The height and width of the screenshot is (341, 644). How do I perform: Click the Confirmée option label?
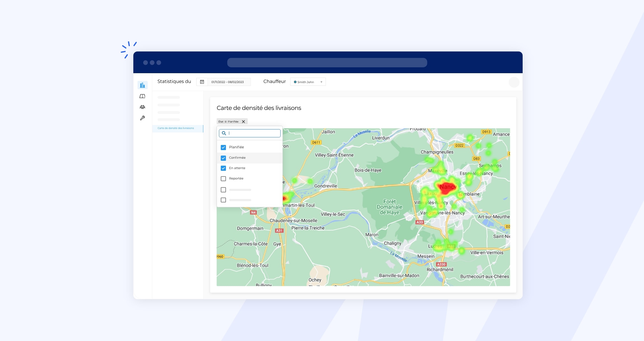(237, 158)
